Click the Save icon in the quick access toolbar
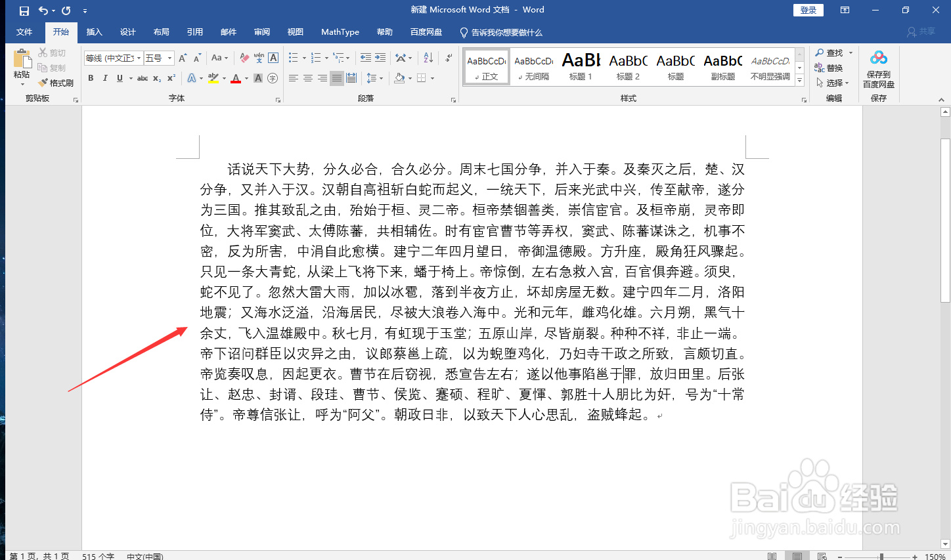951x560 pixels. point(24,11)
